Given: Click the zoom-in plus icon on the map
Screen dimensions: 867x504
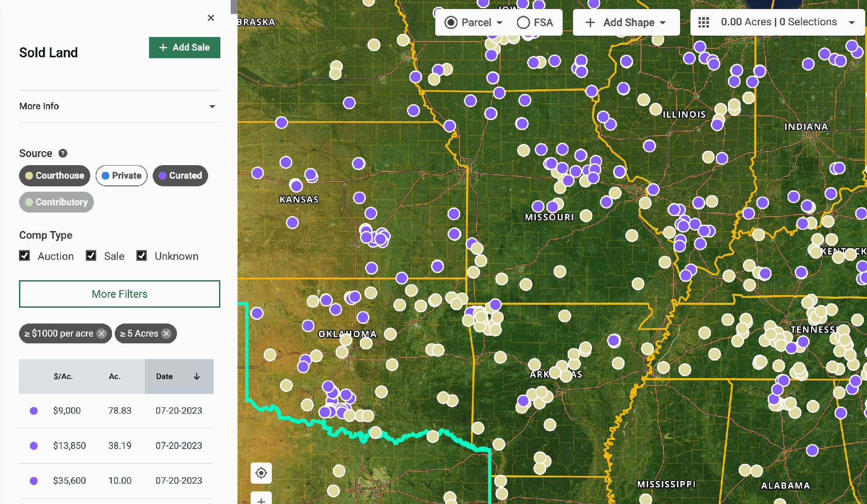Looking at the screenshot, I should pos(261,500).
